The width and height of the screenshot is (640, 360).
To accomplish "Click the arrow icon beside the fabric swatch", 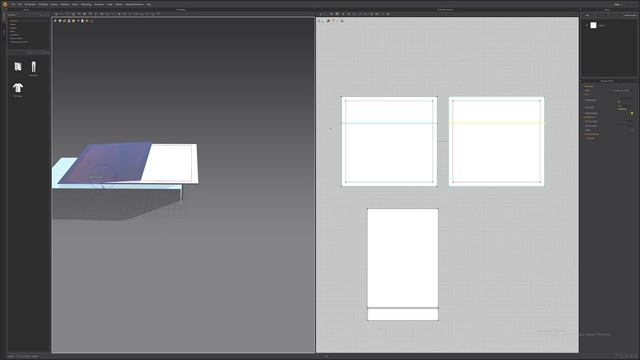I will point(587,25).
